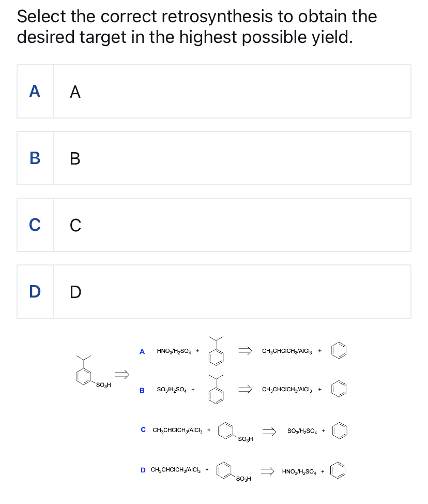
Task: Click the blue letter C label in the diagram
Action: [143, 429]
